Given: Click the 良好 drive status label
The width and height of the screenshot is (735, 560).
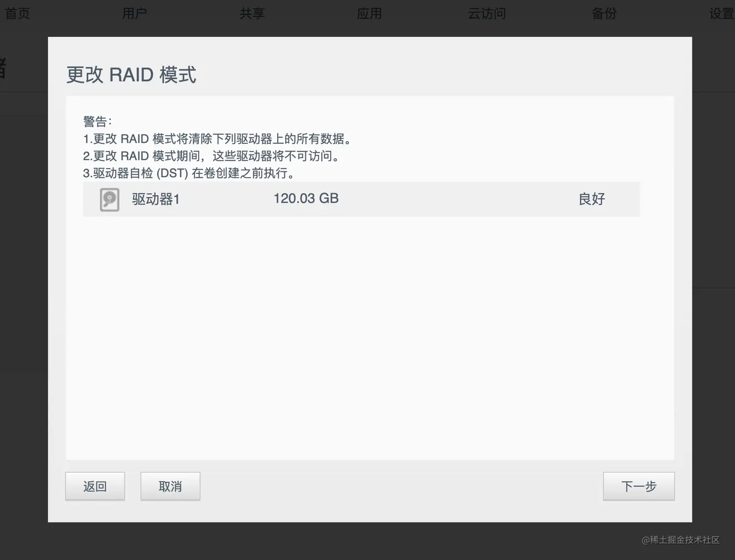Looking at the screenshot, I should tap(592, 199).
